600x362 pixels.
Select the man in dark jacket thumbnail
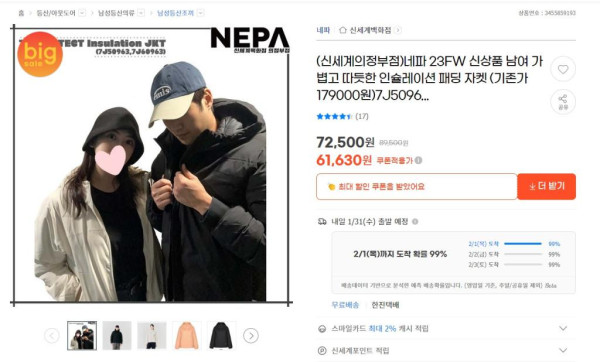117,336
